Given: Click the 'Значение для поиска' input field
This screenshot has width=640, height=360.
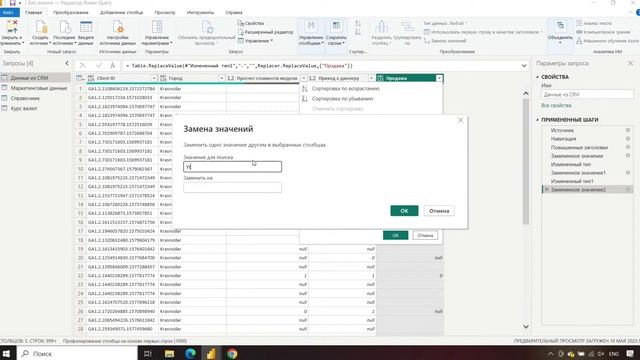Looking at the screenshot, I should 232,167.
